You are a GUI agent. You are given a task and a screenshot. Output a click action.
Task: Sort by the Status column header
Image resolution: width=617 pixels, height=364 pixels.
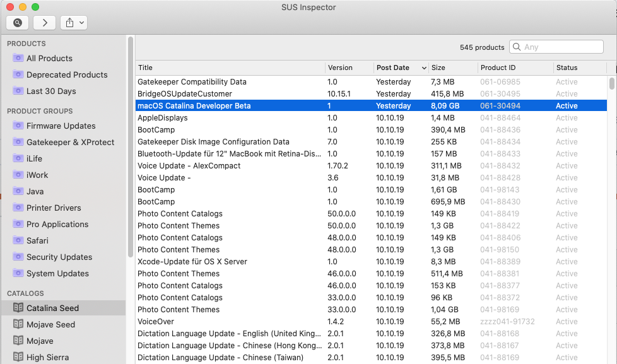(x=580, y=68)
